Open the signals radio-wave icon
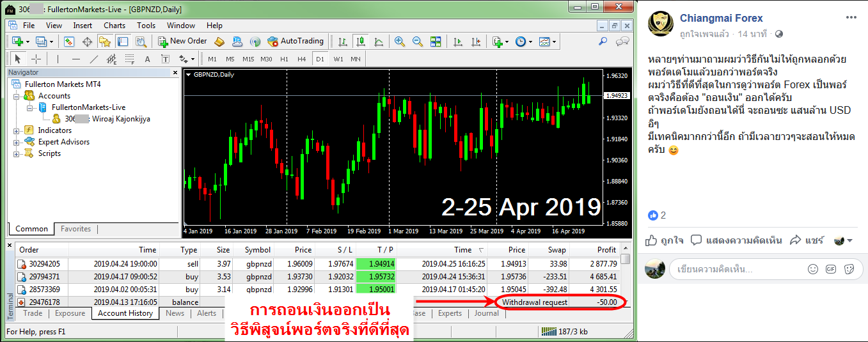Viewport: 868px width, 342px height. [255, 42]
